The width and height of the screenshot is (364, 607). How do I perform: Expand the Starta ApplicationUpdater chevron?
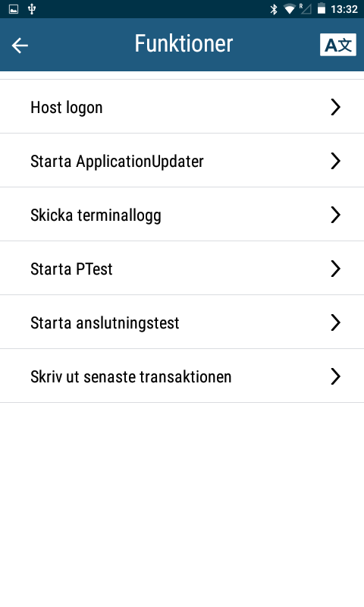point(335,161)
